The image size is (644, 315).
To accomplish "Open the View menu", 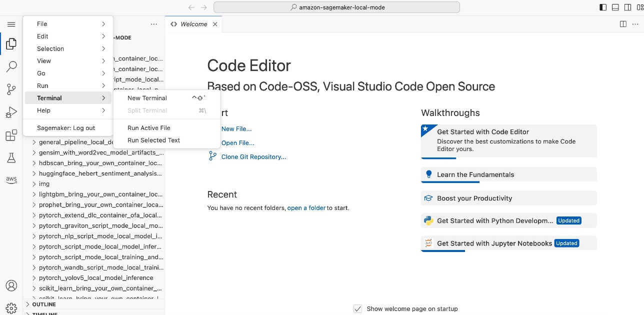I will click(x=68, y=61).
